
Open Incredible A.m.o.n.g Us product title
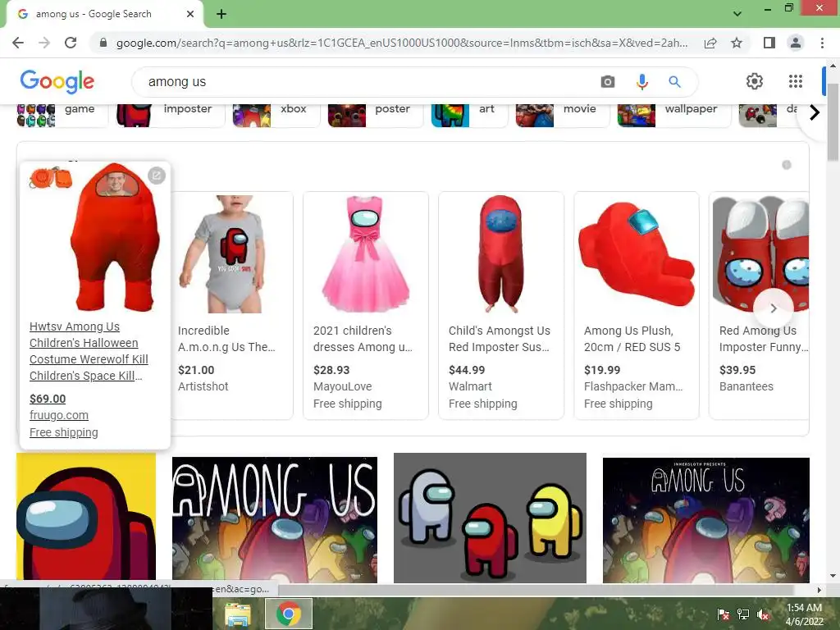click(x=226, y=339)
